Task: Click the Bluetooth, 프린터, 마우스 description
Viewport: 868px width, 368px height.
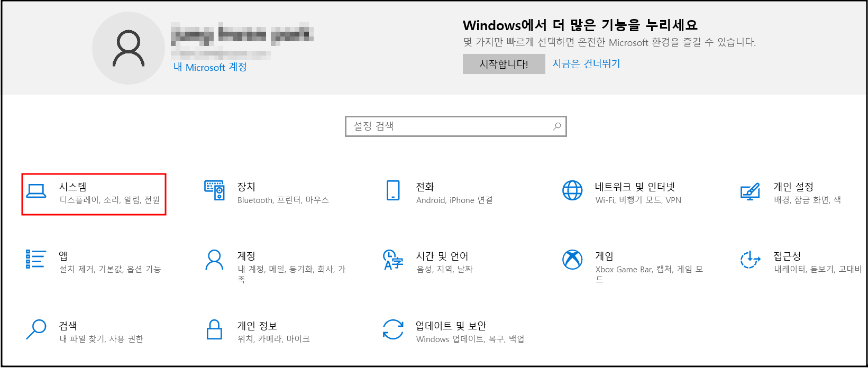Action: [283, 200]
